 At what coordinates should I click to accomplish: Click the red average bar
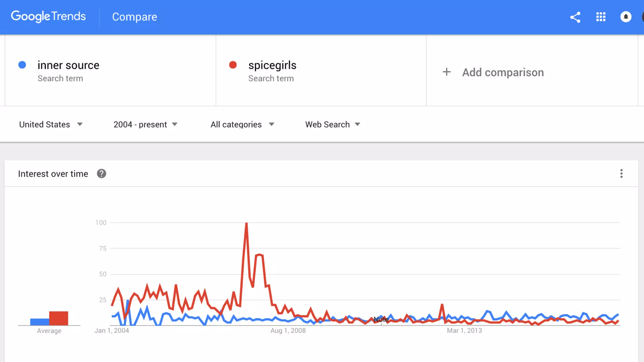[x=58, y=318]
